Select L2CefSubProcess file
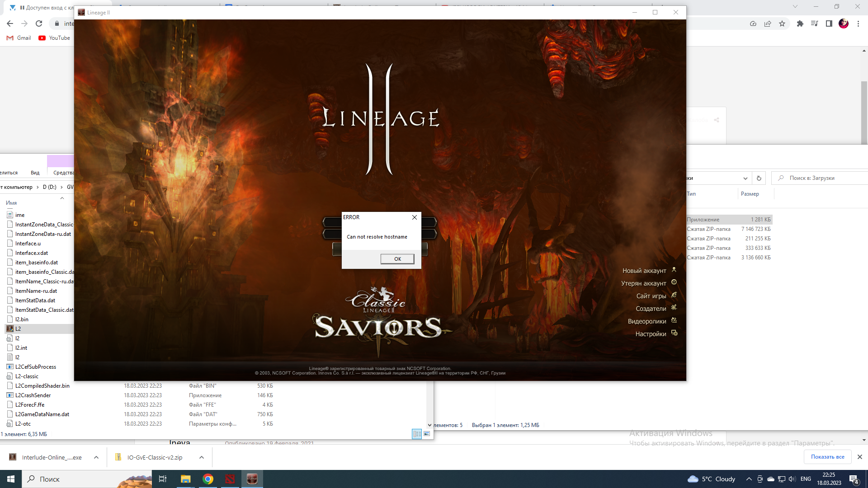The height and width of the screenshot is (488, 868). [x=36, y=367]
